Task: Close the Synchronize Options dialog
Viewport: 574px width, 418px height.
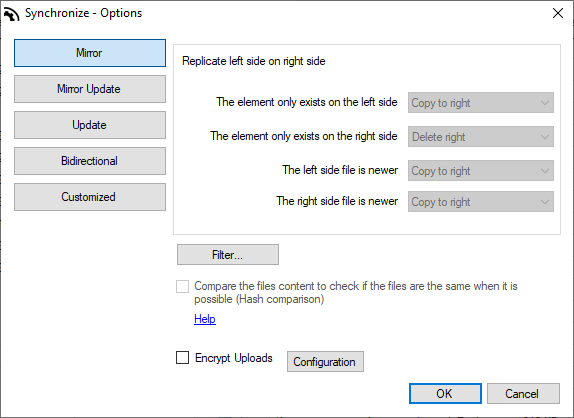Action: coord(558,13)
